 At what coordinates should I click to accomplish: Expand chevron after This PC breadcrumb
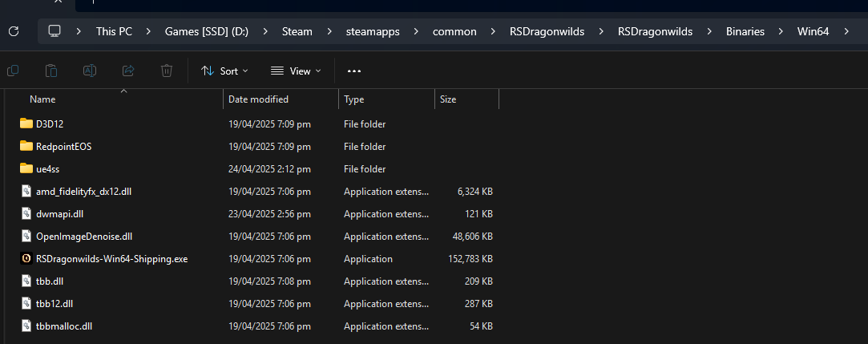click(148, 31)
